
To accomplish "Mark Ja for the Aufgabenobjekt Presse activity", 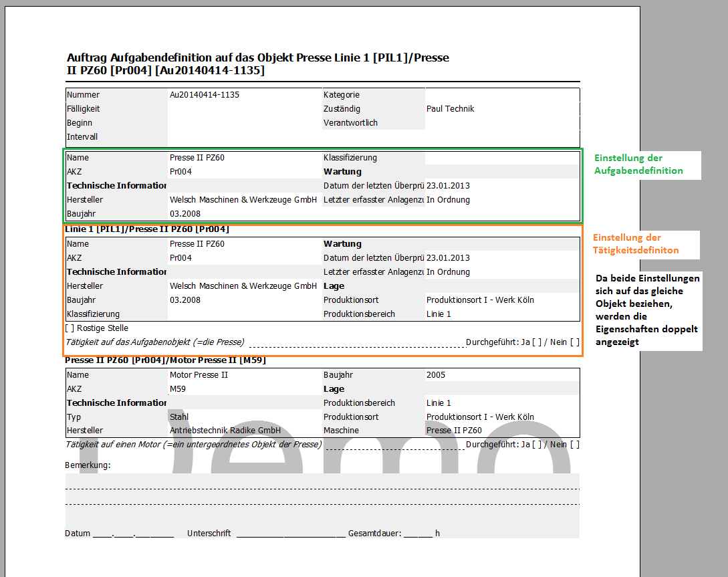I will [537, 342].
